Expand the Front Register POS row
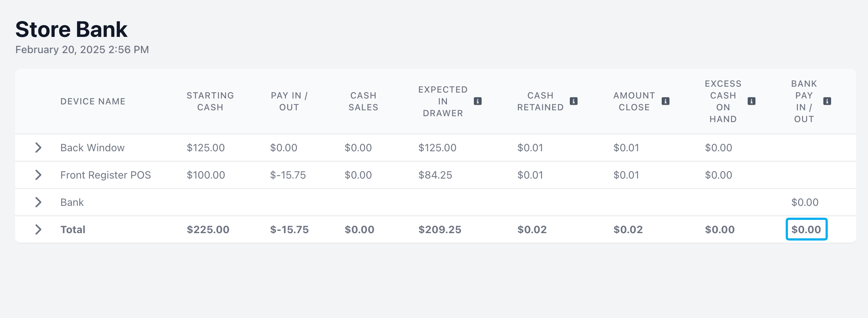868x318 pixels. [x=38, y=175]
